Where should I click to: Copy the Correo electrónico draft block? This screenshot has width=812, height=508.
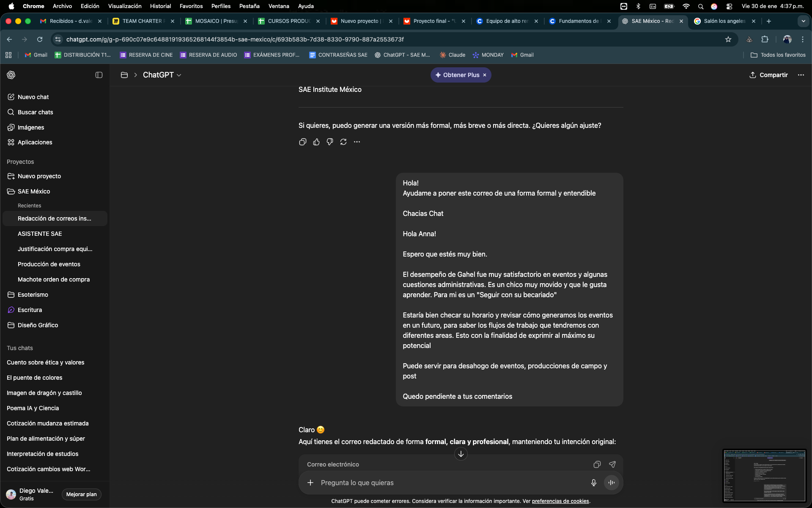coord(597,464)
